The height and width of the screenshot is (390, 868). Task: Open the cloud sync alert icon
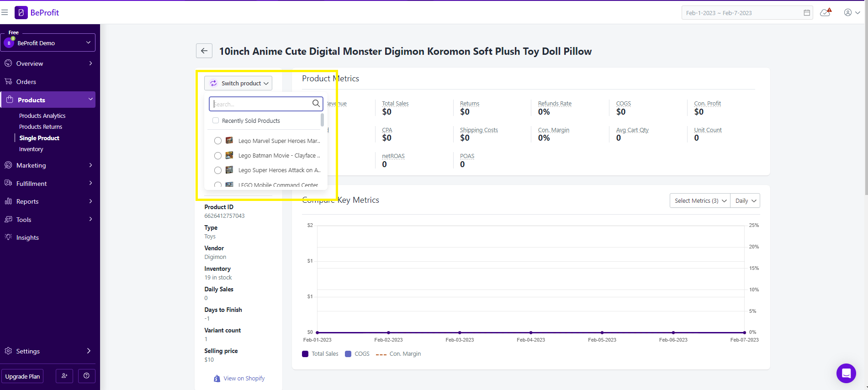click(826, 12)
